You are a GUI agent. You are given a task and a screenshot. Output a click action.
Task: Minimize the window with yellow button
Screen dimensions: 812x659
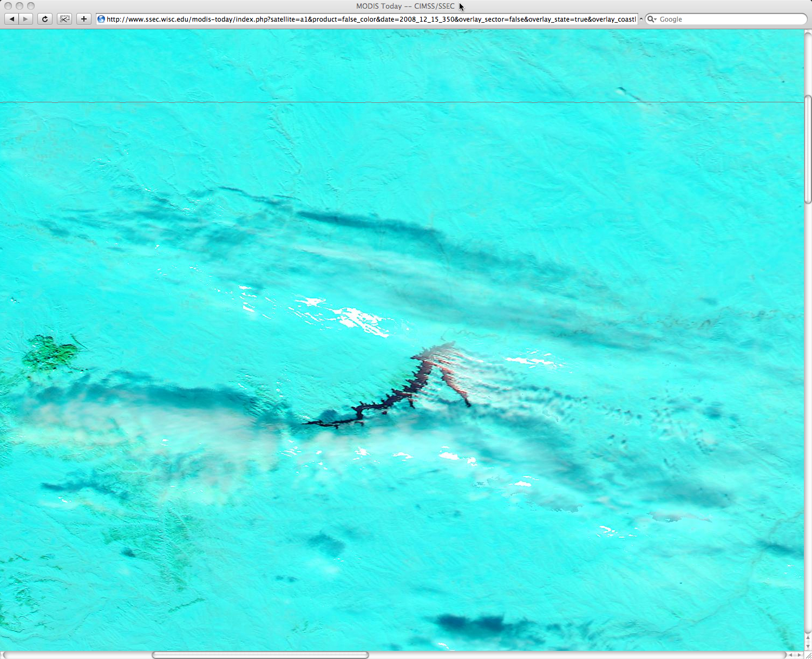19,6
